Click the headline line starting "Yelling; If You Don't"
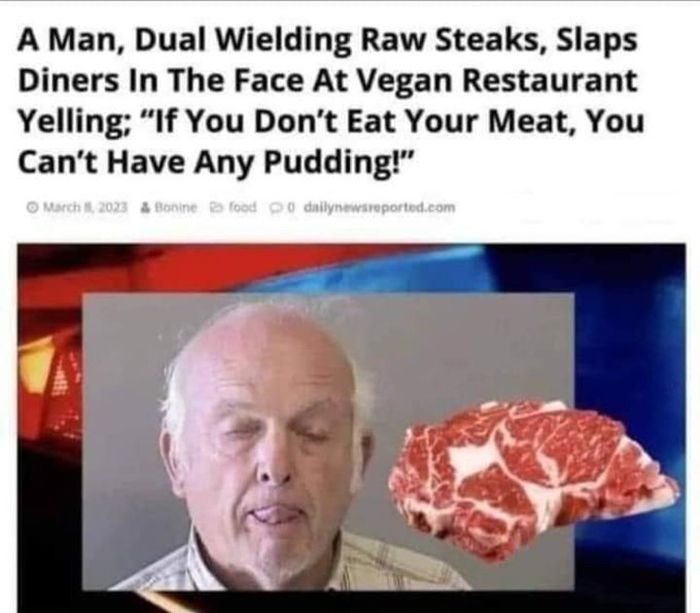Viewport: 700px width, 613px height. point(331,122)
